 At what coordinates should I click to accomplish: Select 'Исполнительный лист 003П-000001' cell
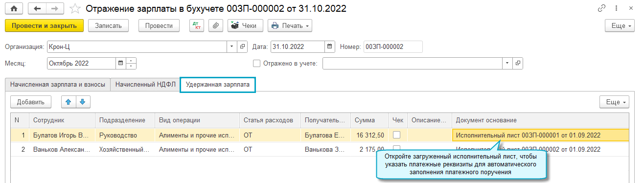tap(540, 135)
